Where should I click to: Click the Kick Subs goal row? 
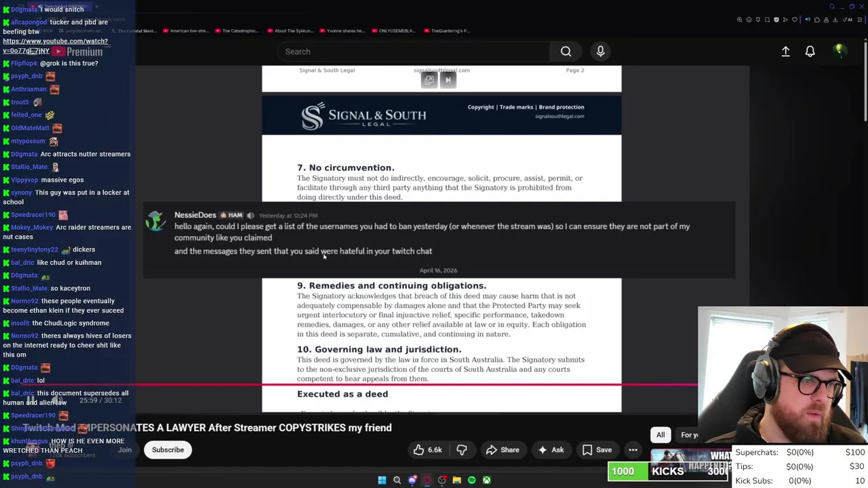[x=800, y=481]
